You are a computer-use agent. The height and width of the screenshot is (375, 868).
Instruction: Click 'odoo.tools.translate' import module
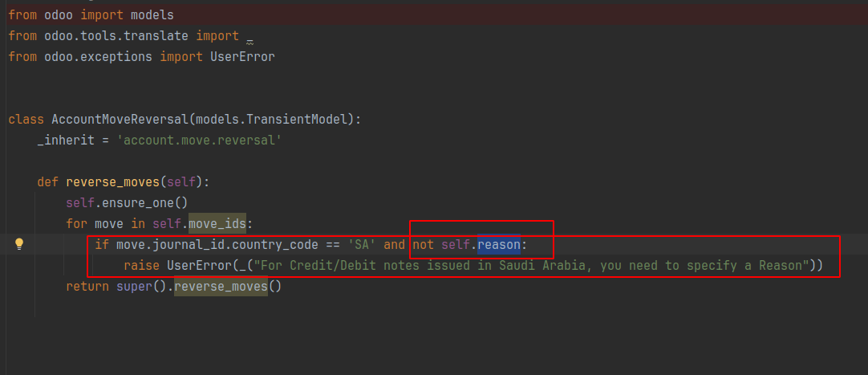[x=116, y=36]
